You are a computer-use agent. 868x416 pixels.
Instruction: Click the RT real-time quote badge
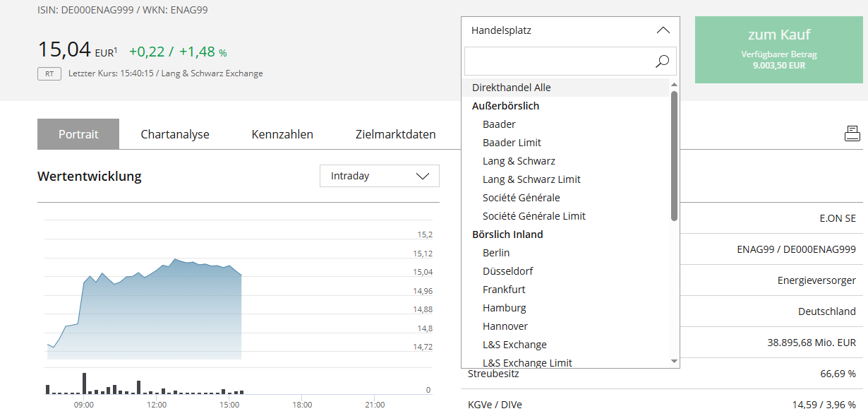tap(48, 73)
